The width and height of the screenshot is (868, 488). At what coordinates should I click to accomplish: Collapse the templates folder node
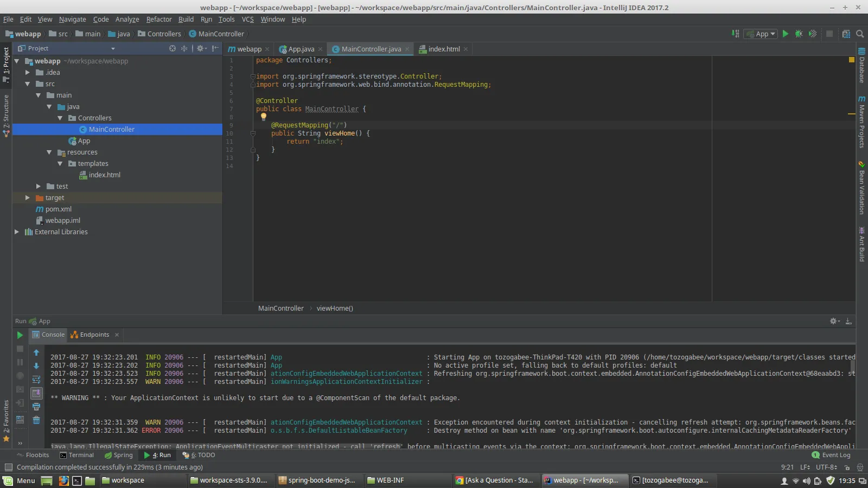click(x=60, y=164)
